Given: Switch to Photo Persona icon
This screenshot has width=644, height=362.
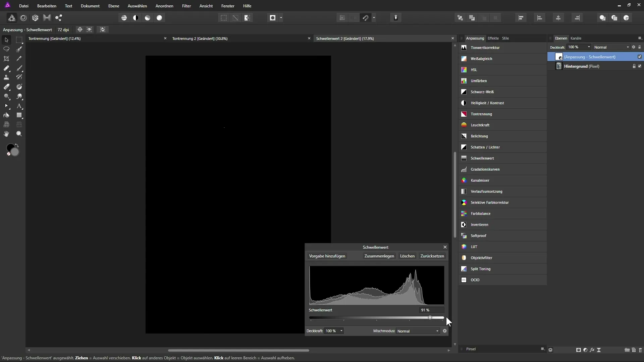Looking at the screenshot, I should [x=11, y=18].
